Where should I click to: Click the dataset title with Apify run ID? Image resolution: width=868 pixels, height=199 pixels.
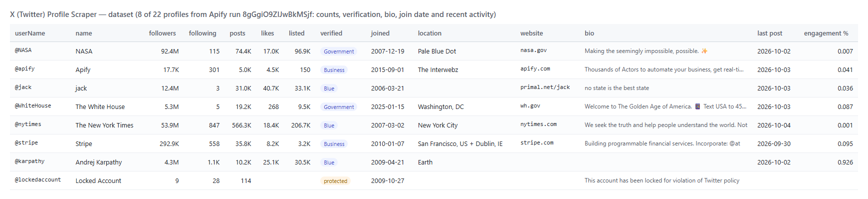click(x=253, y=14)
